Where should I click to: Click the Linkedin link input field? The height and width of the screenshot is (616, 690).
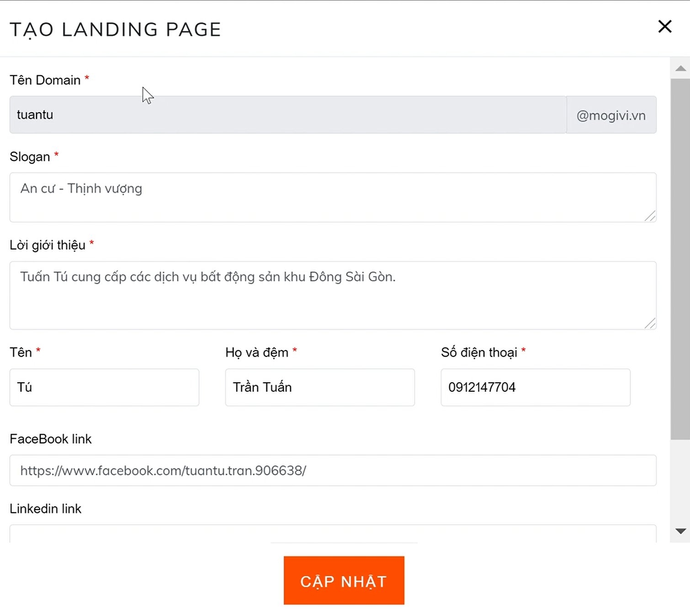(333, 534)
